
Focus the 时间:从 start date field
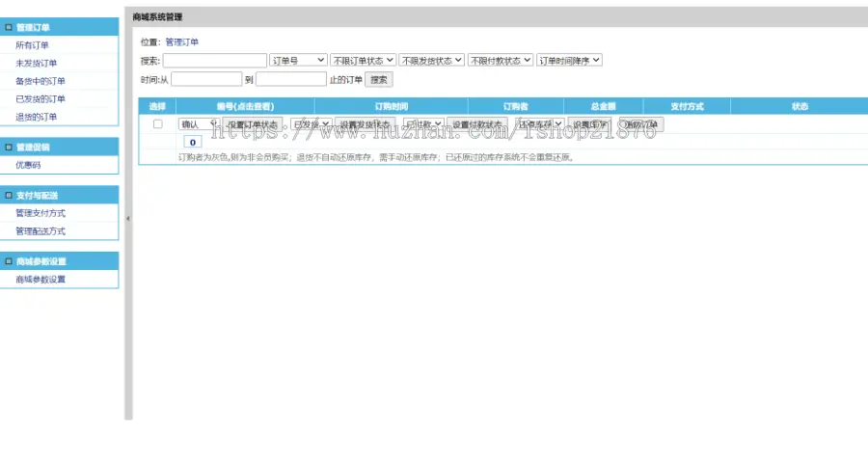point(206,79)
